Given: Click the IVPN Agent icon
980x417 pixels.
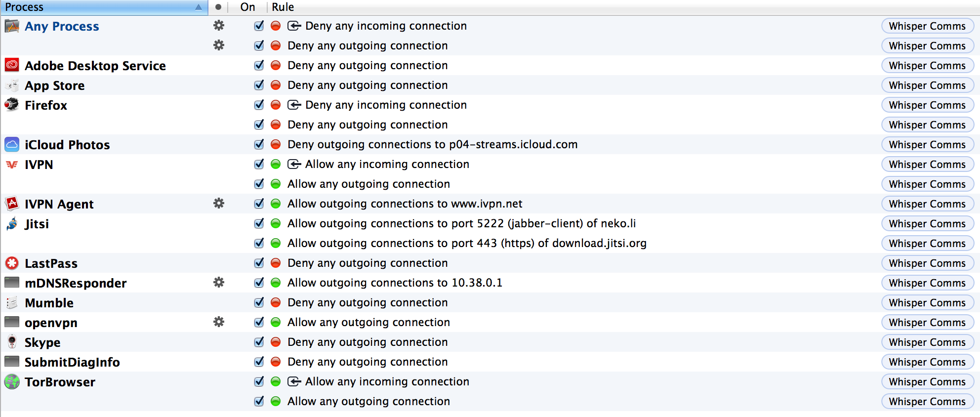Looking at the screenshot, I should (x=12, y=204).
